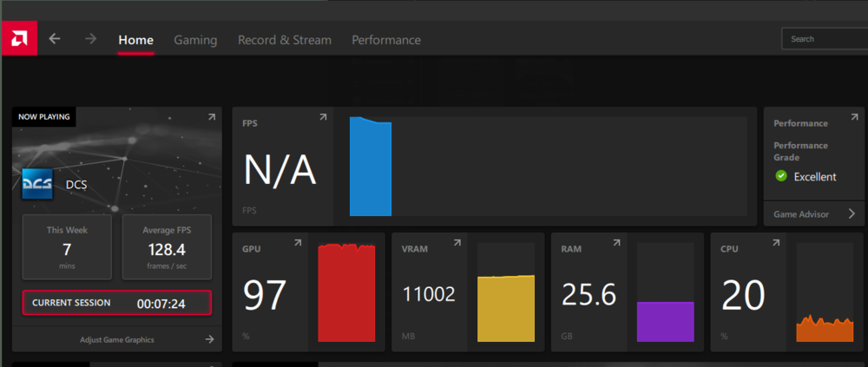
Task: Click the AMD logo icon
Action: [x=19, y=38]
